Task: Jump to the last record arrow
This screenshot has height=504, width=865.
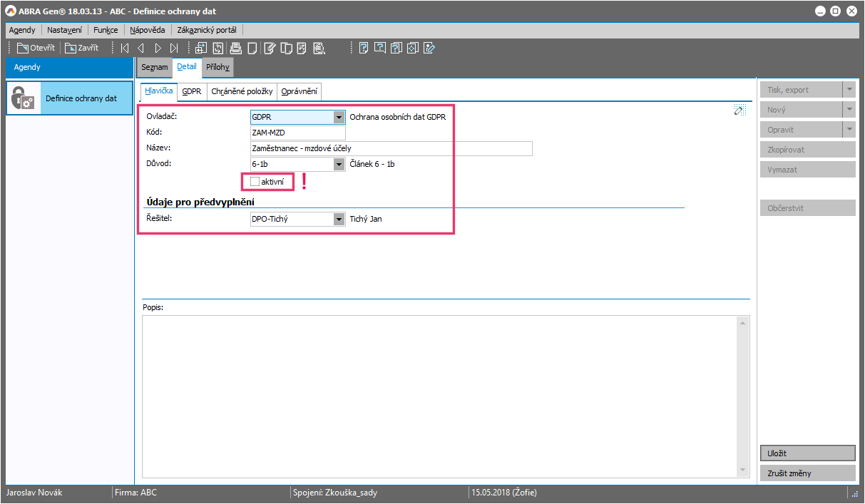Action: 174,48
